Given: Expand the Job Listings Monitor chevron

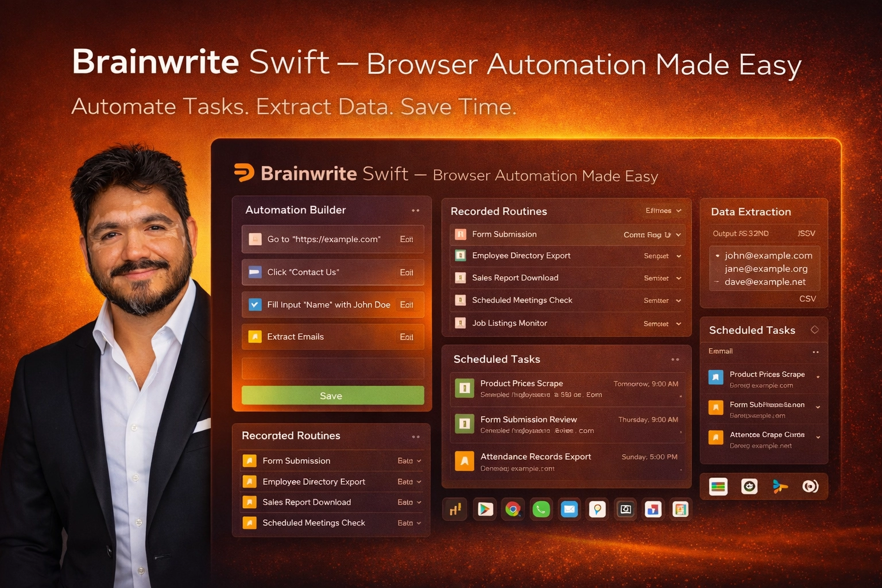Looking at the screenshot, I should pos(679,323).
